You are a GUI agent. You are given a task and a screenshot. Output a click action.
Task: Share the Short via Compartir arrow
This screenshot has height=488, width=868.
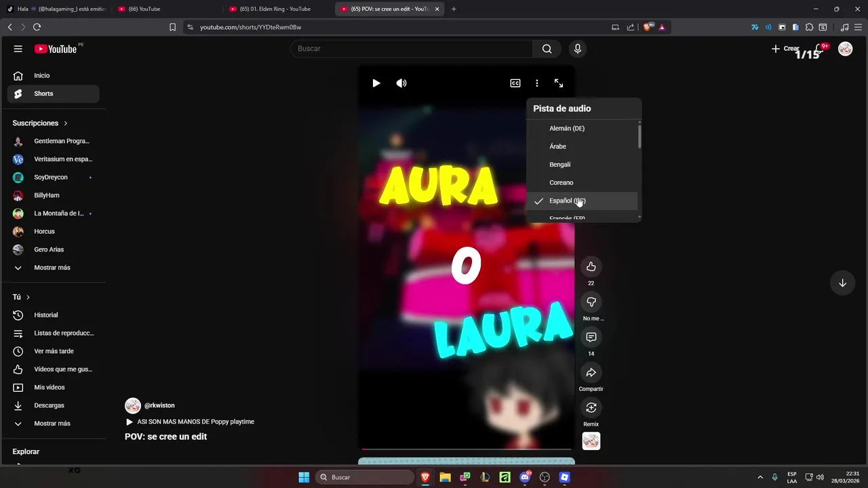(x=591, y=372)
